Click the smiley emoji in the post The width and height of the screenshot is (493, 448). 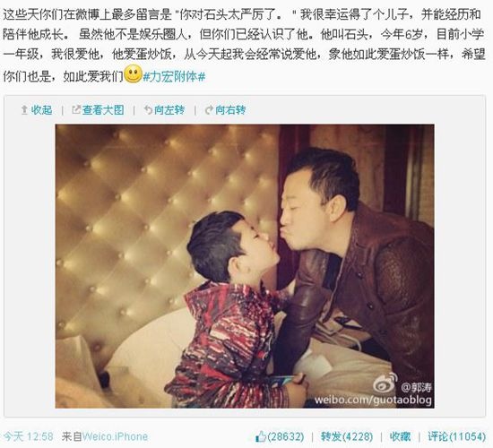click(134, 74)
